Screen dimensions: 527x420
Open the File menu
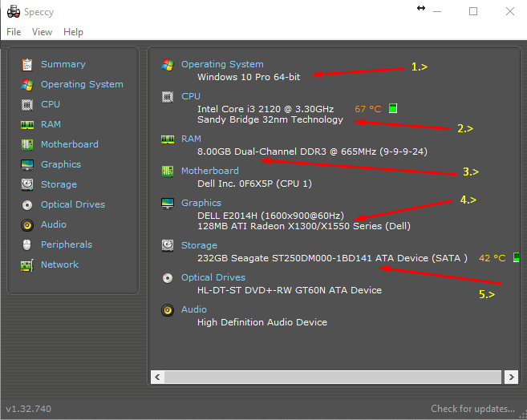pyautogui.click(x=14, y=32)
